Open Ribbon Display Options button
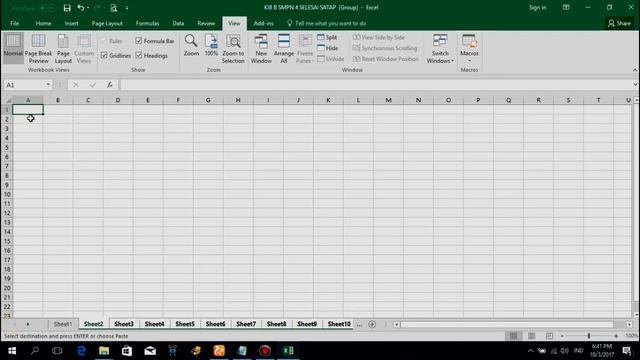The height and width of the screenshot is (360, 640). point(566,8)
